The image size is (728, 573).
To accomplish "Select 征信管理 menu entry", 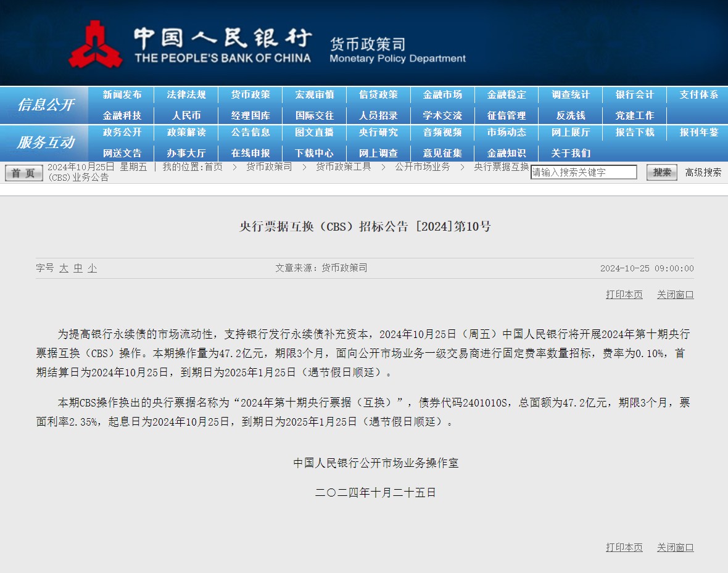I will coord(507,115).
